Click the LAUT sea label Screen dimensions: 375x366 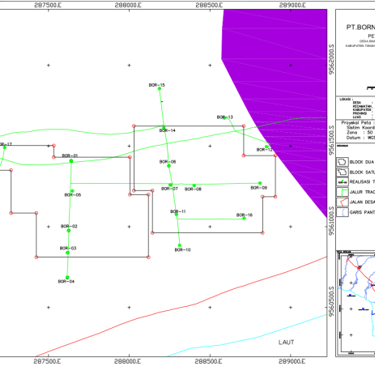tap(286, 342)
